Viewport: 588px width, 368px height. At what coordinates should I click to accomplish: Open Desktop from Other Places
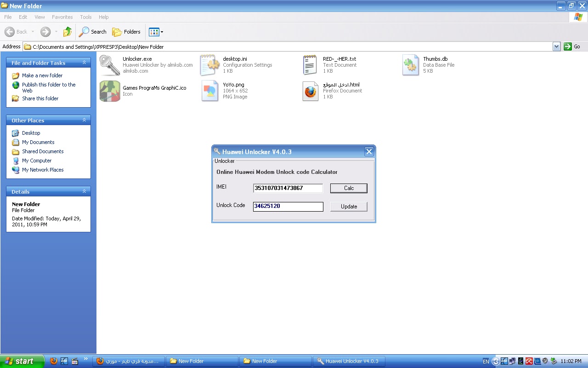coord(31,133)
